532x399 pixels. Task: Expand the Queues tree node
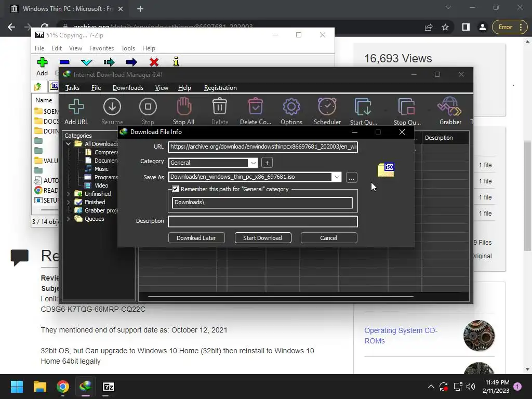(x=68, y=219)
